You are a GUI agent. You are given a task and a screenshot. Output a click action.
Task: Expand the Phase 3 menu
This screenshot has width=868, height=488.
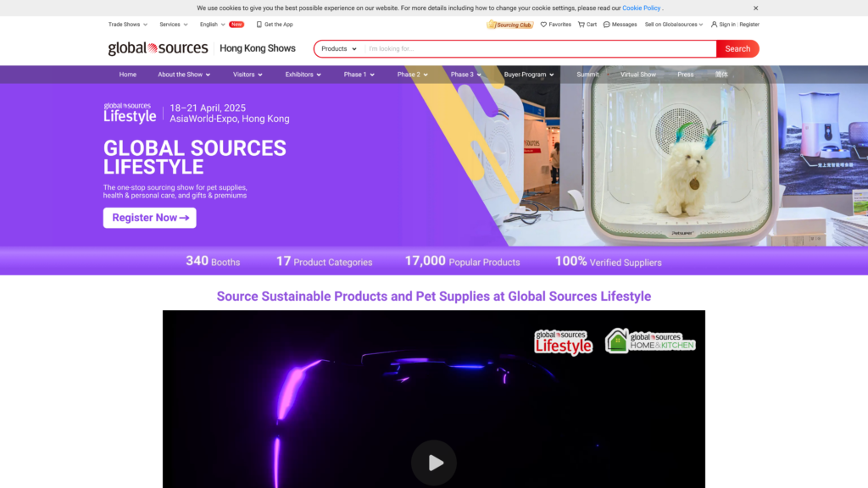click(465, 75)
